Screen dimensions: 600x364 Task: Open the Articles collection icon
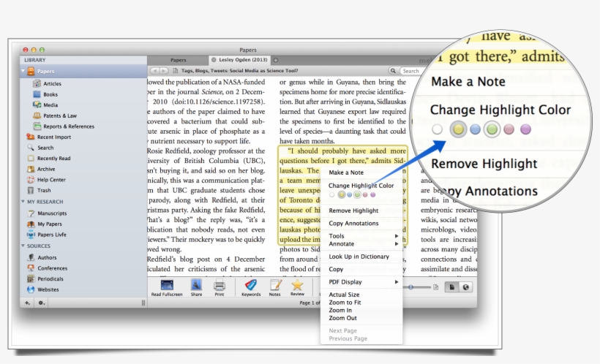pyautogui.click(x=37, y=83)
